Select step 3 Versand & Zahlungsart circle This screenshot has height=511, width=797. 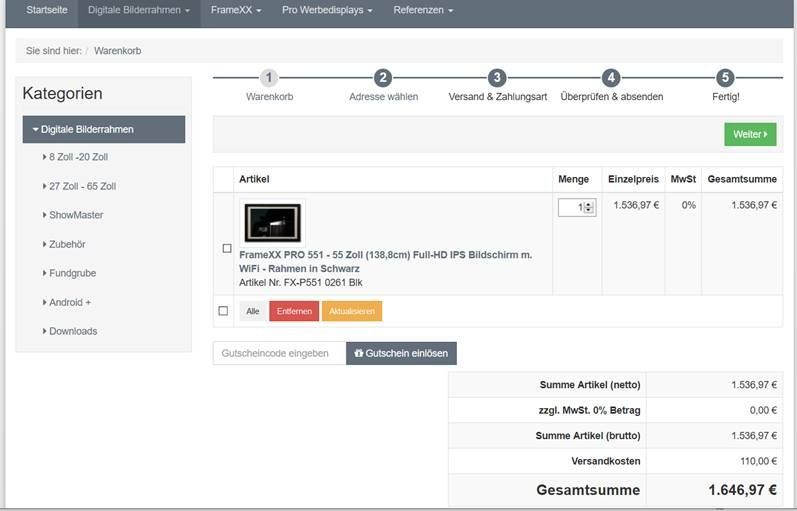click(x=497, y=78)
